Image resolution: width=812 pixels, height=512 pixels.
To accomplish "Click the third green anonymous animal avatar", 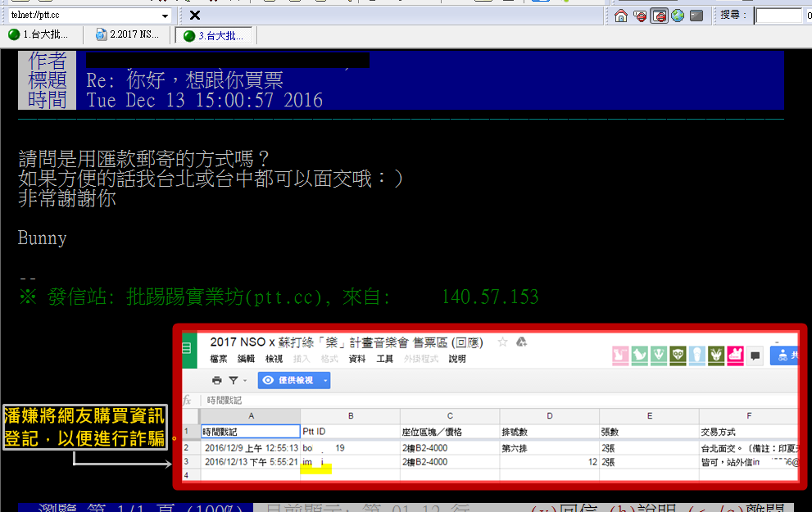I will coord(659,356).
